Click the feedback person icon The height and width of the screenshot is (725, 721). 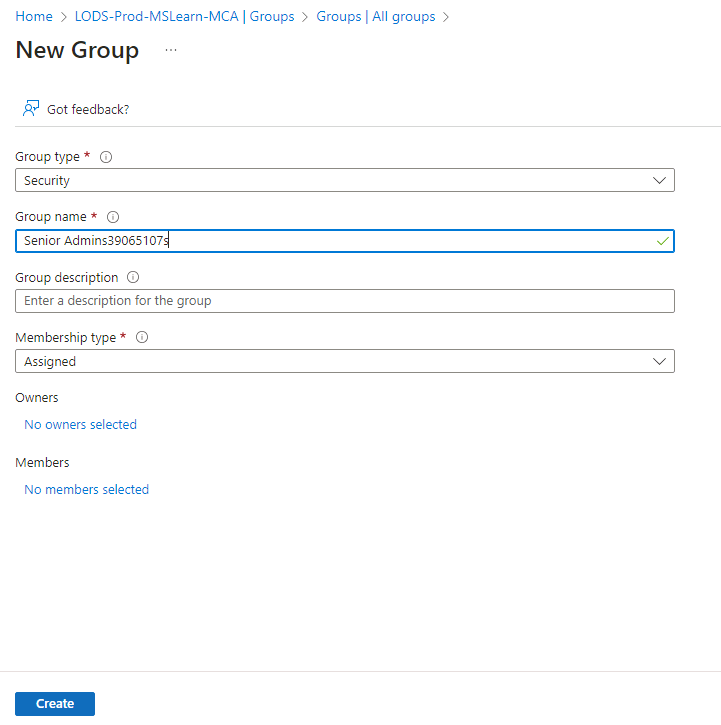click(31, 108)
